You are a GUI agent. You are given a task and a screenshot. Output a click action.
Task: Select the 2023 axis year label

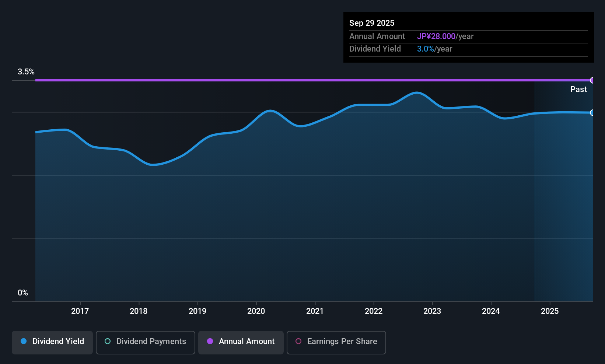pos(432,311)
